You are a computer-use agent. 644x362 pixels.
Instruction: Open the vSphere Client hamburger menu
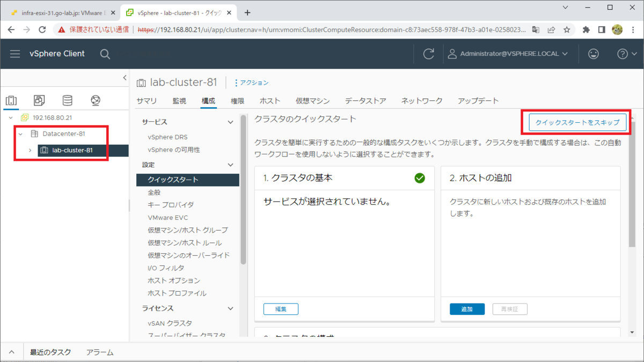tap(15, 54)
